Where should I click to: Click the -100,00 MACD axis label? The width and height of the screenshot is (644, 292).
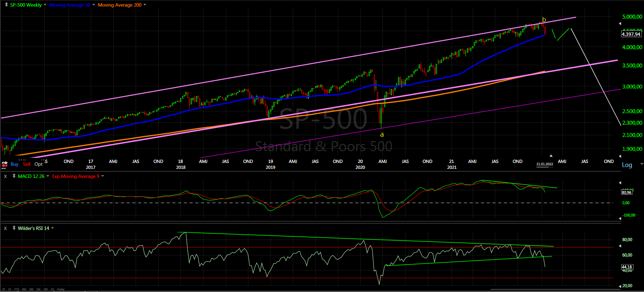[629, 215]
